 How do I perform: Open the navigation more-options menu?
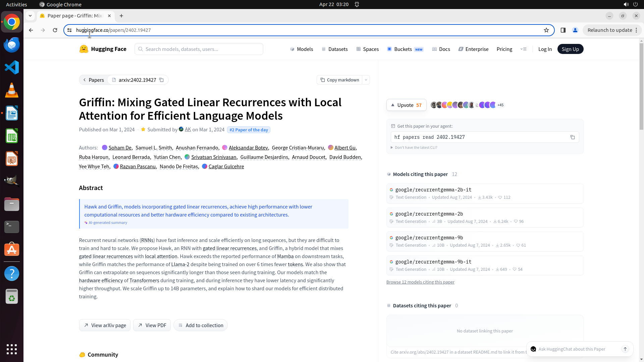click(523, 49)
